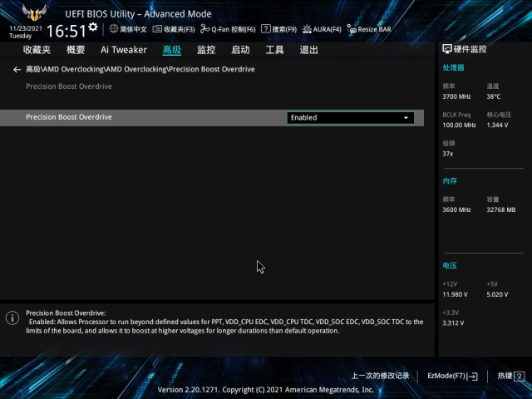This screenshot has width=532, height=399.
Task: Open the 工具 tools tab
Action: pyautogui.click(x=274, y=50)
